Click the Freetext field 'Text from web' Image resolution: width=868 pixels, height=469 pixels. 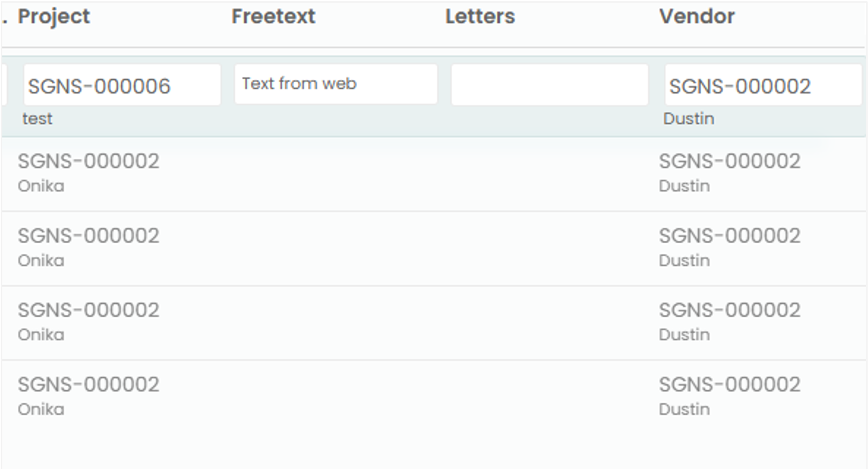335,84
